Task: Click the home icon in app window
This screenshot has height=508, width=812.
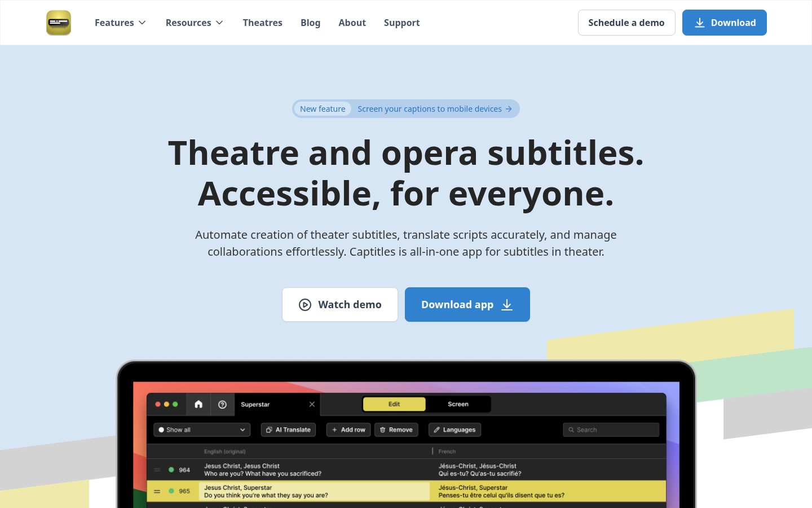Action: 198,404
